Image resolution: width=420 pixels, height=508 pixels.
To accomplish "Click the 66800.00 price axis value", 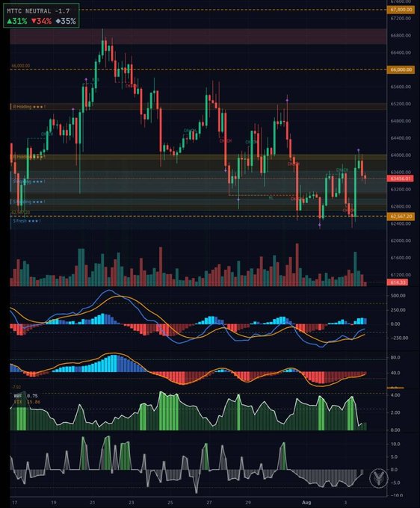I will pyautogui.click(x=401, y=35).
